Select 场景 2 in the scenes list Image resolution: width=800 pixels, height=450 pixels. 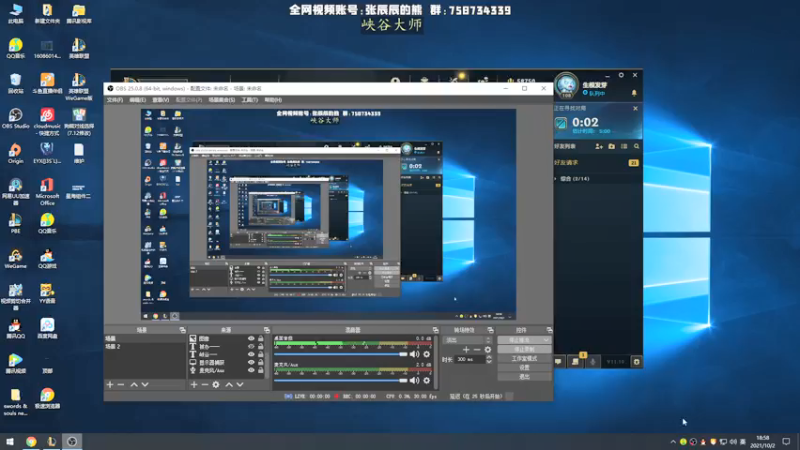pyautogui.click(x=144, y=346)
